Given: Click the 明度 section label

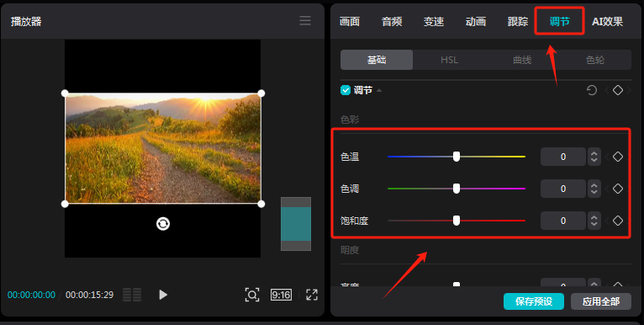Looking at the screenshot, I should (x=350, y=250).
